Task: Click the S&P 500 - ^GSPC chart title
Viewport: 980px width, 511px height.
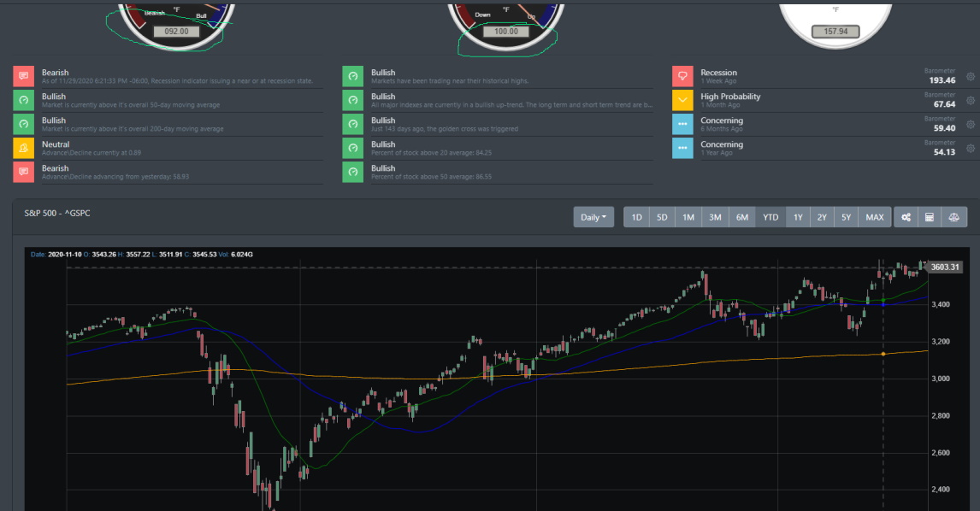Action: (x=57, y=213)
